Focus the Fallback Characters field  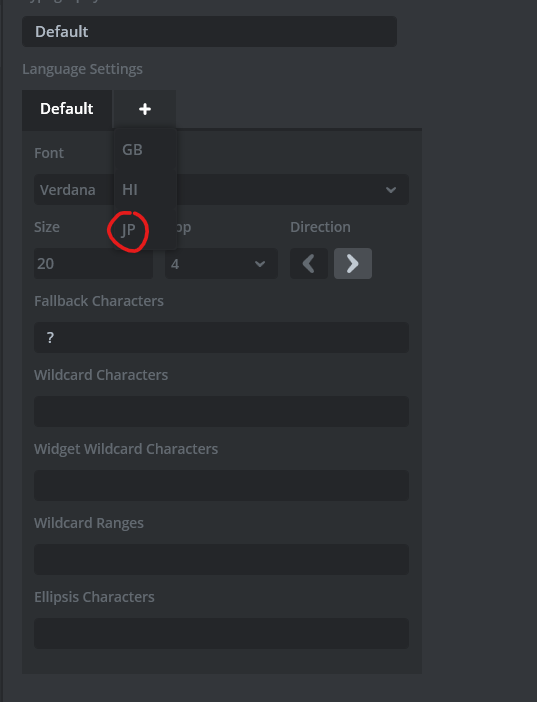221,338
